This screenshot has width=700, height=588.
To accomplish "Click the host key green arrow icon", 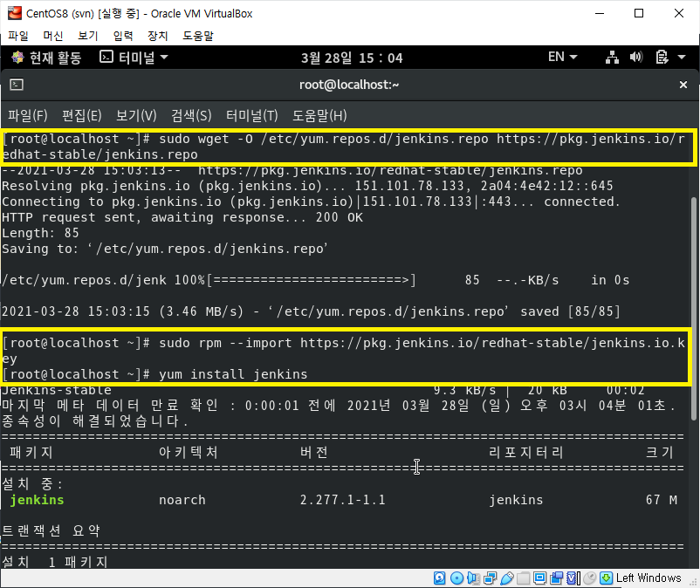I will [607, 578].
